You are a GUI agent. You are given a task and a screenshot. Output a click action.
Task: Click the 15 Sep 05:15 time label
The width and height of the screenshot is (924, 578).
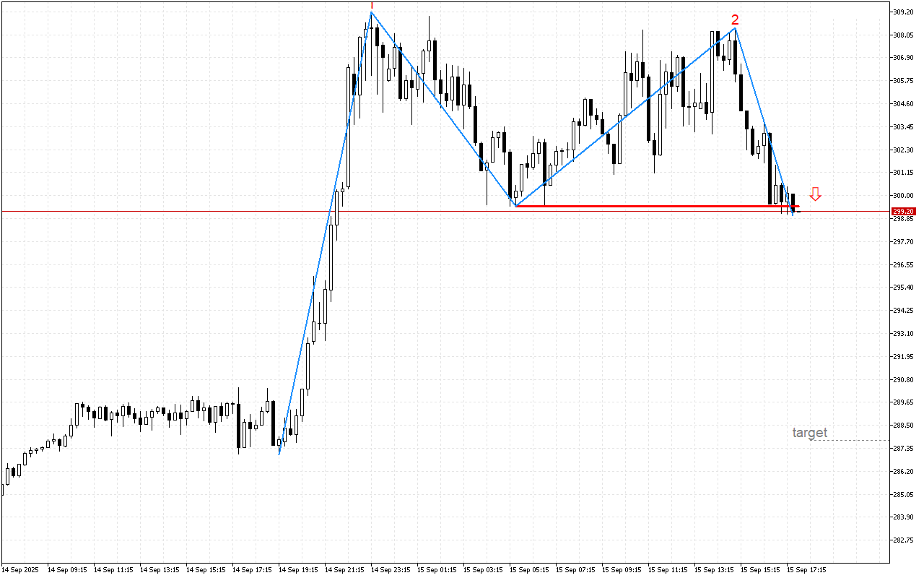[x=529, y=569]
